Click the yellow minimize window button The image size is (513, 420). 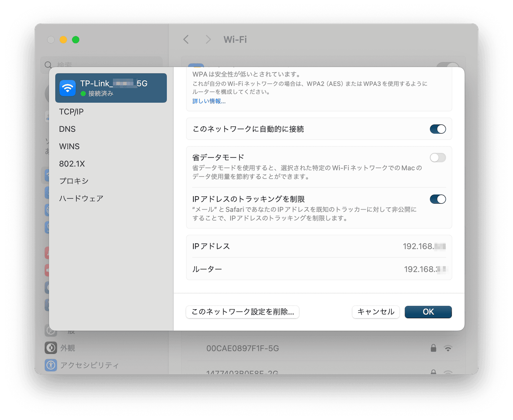pyautogui.click(x=63, y=39)
